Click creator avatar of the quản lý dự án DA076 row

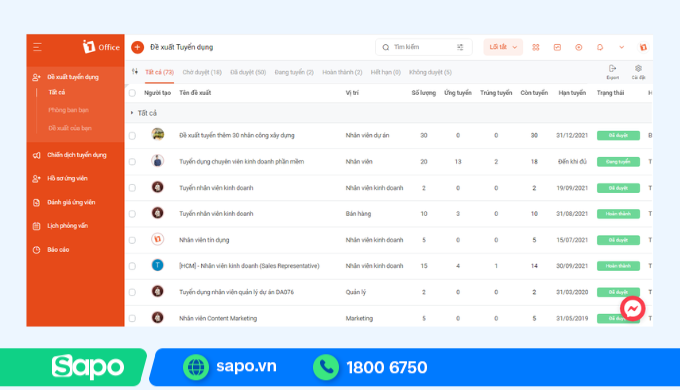coord(157,291)
